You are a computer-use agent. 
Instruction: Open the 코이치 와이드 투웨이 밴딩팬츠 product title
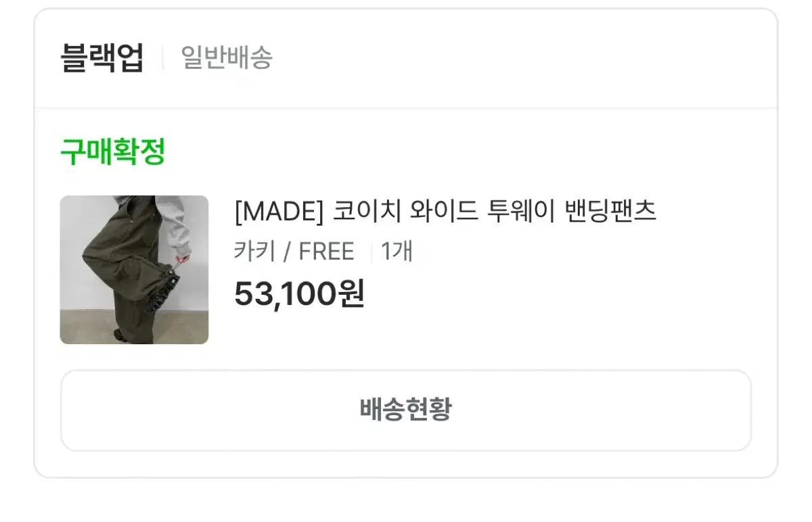pyautogui.click(x=495, y=212)
